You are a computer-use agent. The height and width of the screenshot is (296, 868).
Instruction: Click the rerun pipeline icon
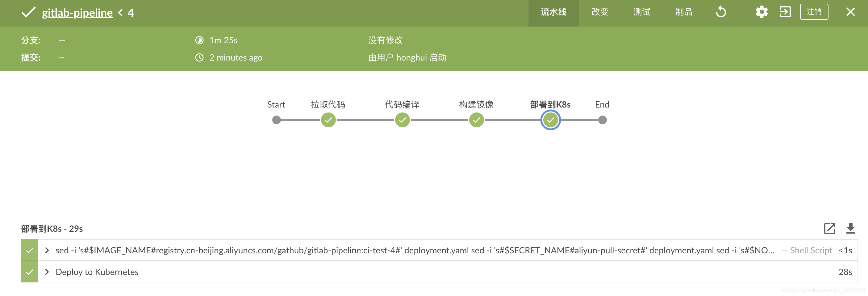(x=721, y=12)
